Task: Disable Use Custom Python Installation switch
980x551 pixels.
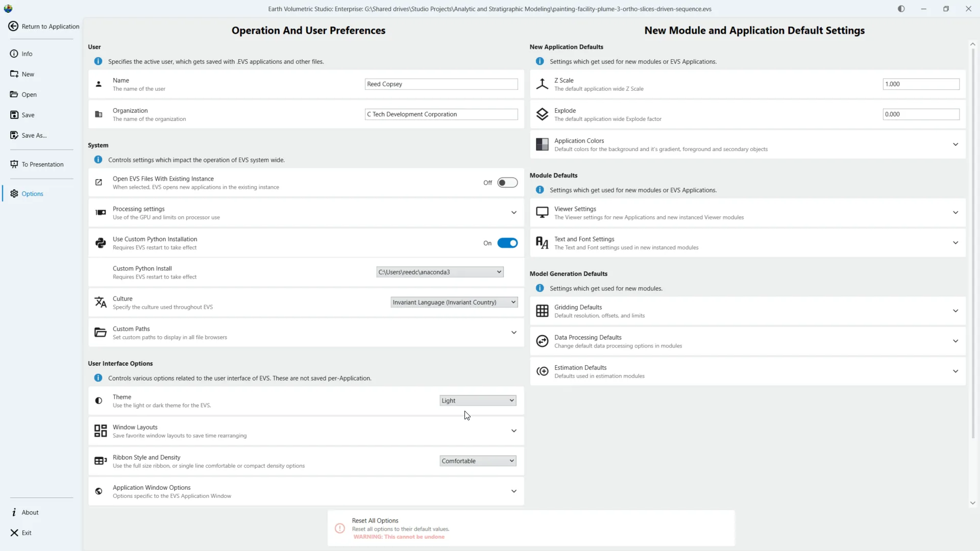Action: coord(507,243)
